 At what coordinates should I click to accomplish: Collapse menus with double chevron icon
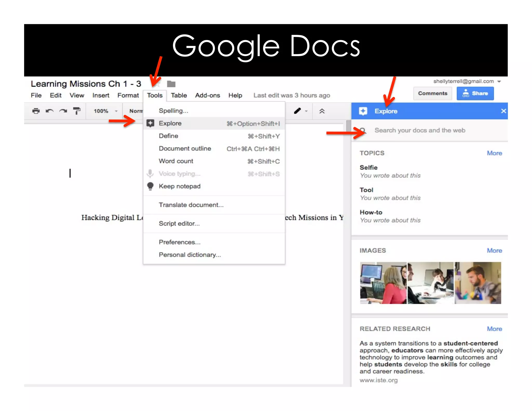pos(322,111)
